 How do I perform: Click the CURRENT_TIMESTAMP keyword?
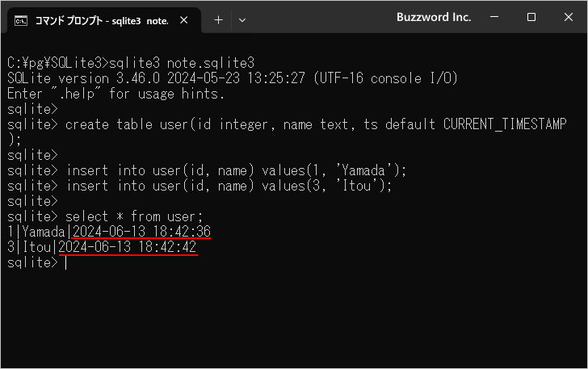[505, 124]
